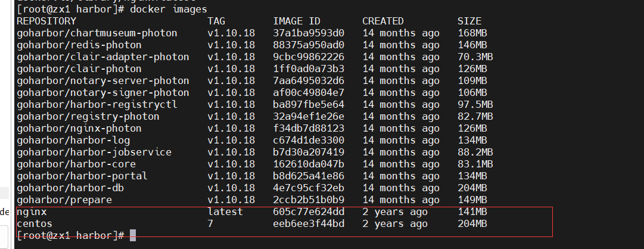Click the REPOSITORY column header
Screen dimensions: 644x249
tap(46, 21)
